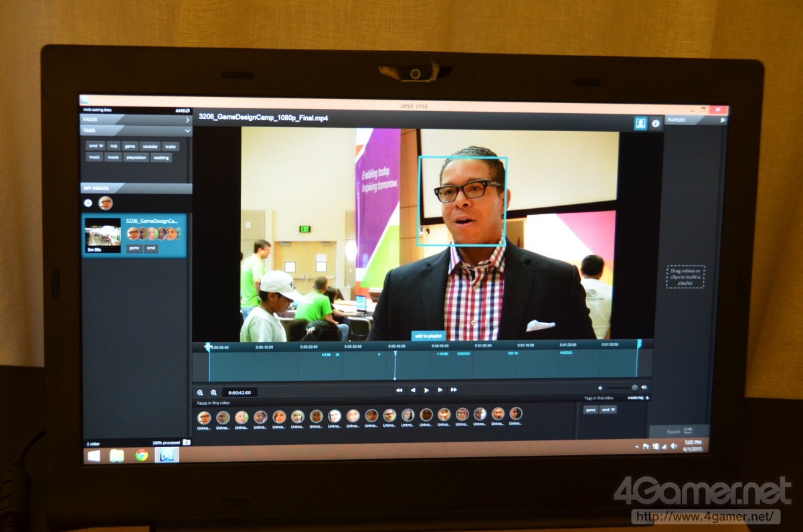Select the face filter avatar under MY VIDEOS
803x532 pixels.
click(105, 203)
